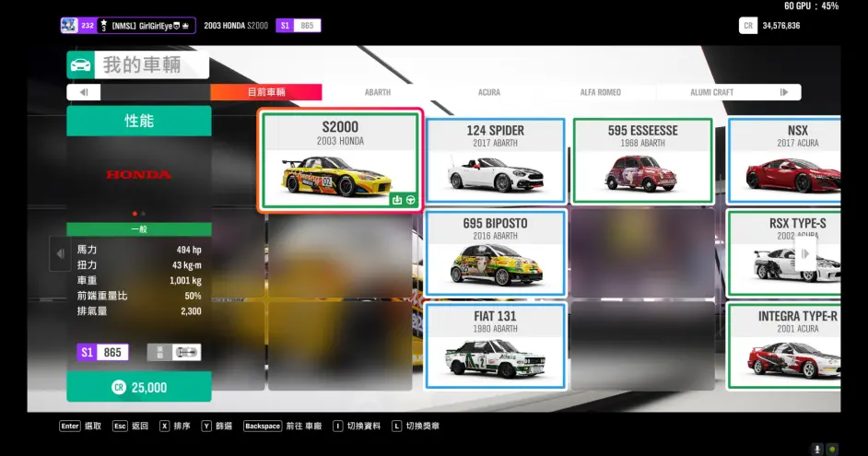Pick the RSX Type-S Acura card
This screenshot has height=456, width=868.
tap(784, 253)
